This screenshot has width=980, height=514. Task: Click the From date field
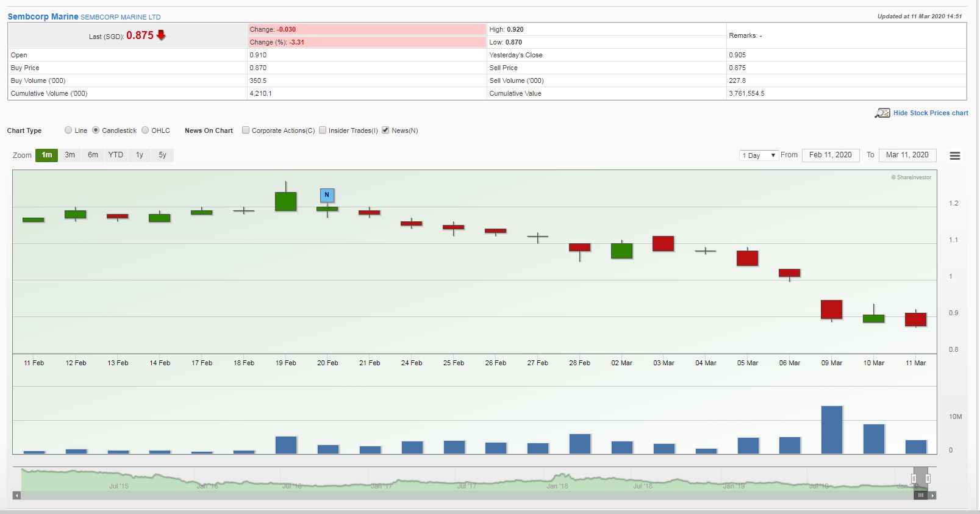click(x=830, y=155)
